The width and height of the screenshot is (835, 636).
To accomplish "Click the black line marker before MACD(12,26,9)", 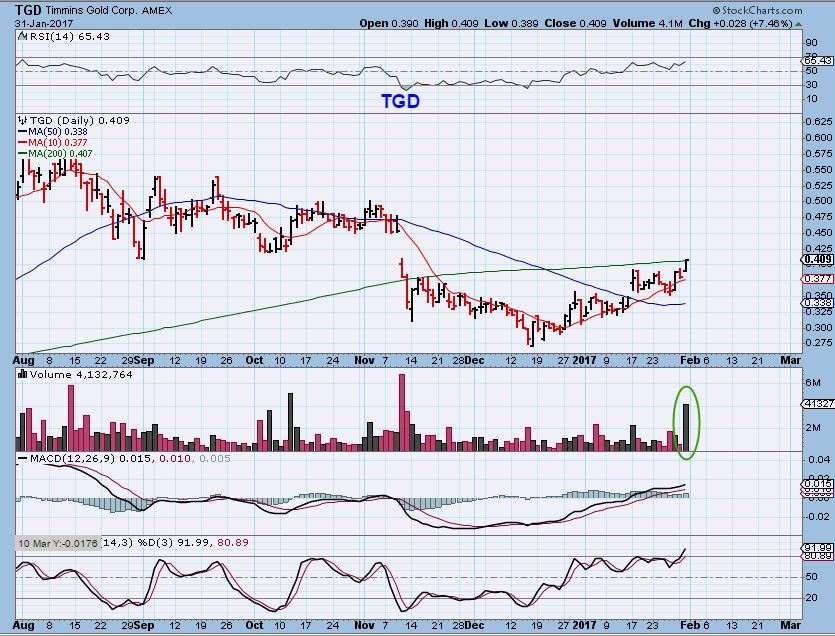I will click(x=22, y=459).
